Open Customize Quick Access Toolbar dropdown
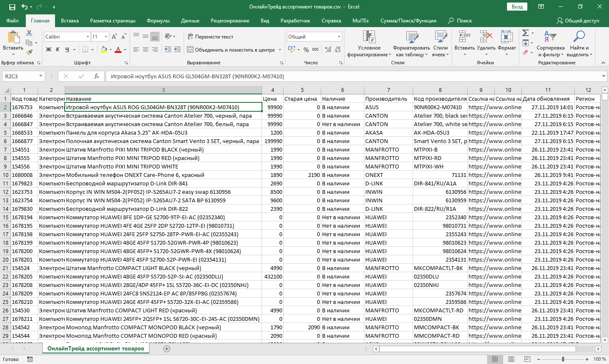The height and width of the screenshot is (364, 609). [x=54, y=7]
